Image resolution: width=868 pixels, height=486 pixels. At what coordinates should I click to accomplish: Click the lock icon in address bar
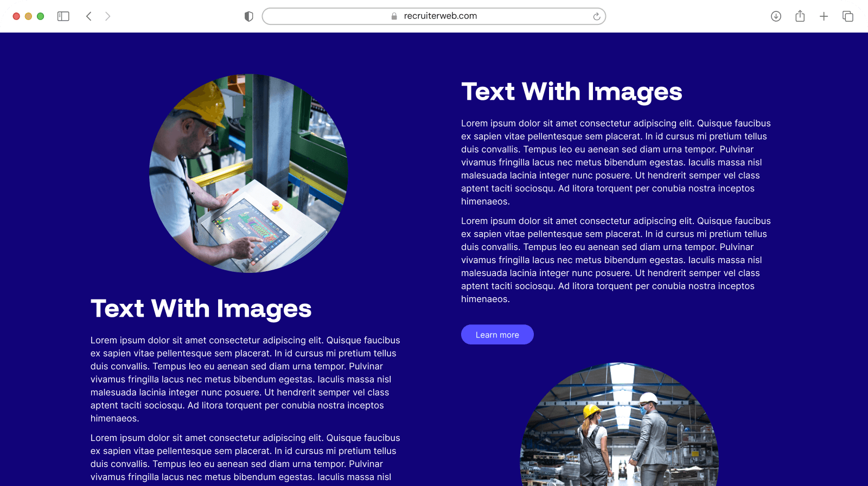click(x=394, y=16)
